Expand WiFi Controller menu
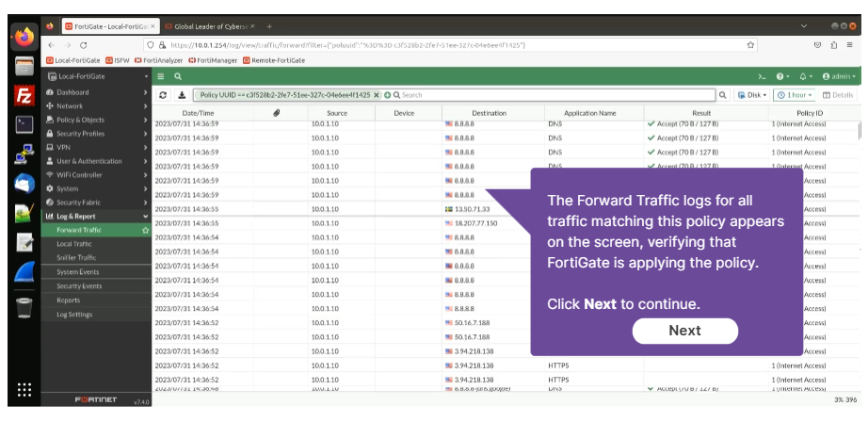The image size is (868, 422). click(x=96, y=175)
